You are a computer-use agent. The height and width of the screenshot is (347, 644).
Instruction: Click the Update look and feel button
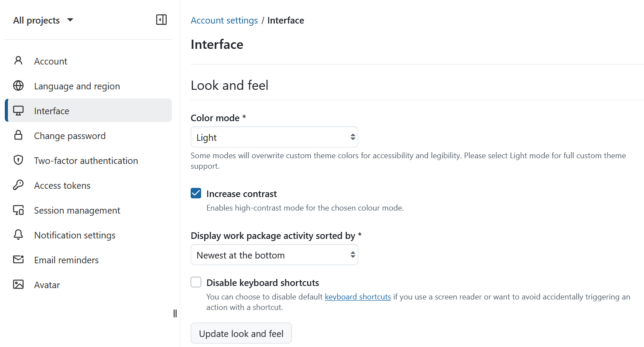[241, 333]
